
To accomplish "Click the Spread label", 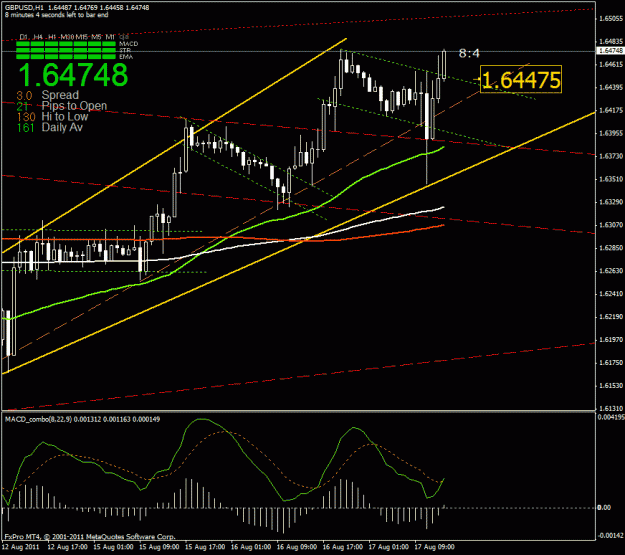I will [60, 95].
